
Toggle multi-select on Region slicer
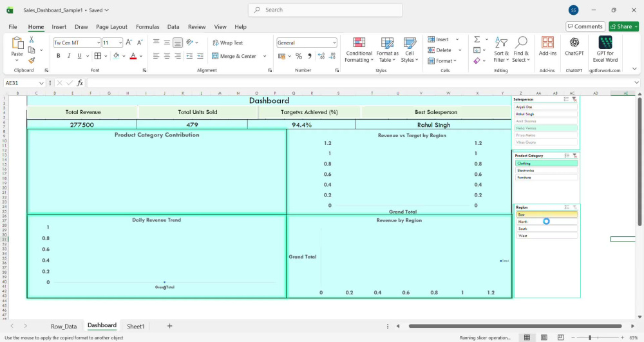(566, 207)
